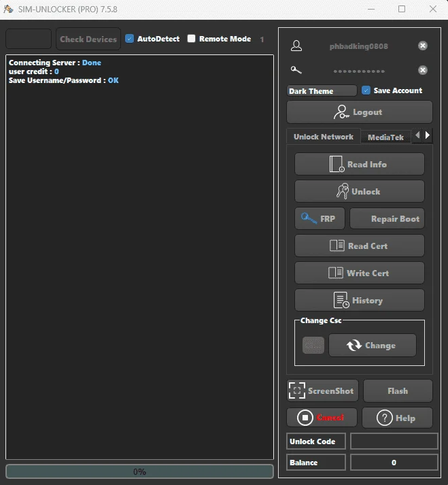This screenshot has height=485, width=448.
Task: Click the 'user credit : 0' log line
Action: coord(34,71)
